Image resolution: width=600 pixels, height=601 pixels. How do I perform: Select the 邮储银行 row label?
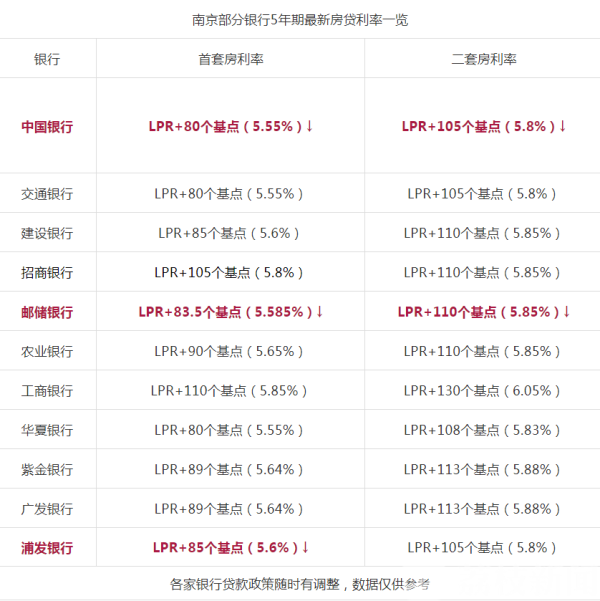pyautogui.click(x=47, y=312)
